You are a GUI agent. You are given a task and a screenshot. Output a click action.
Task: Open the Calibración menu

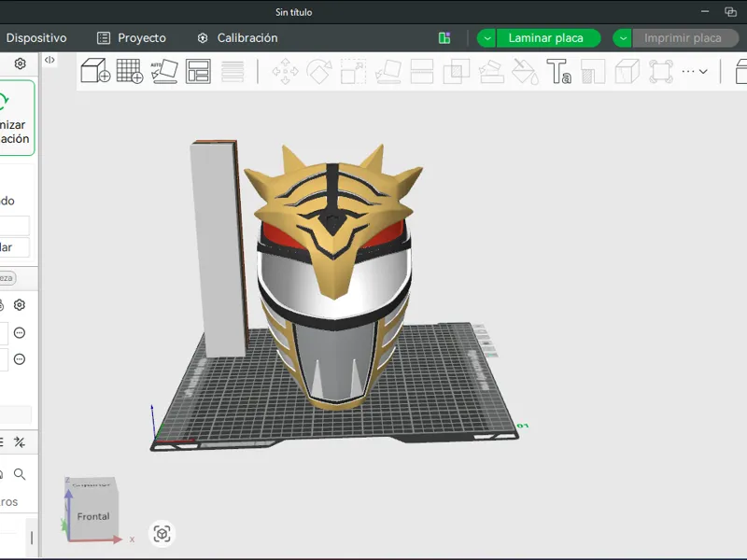coord(238,38)
